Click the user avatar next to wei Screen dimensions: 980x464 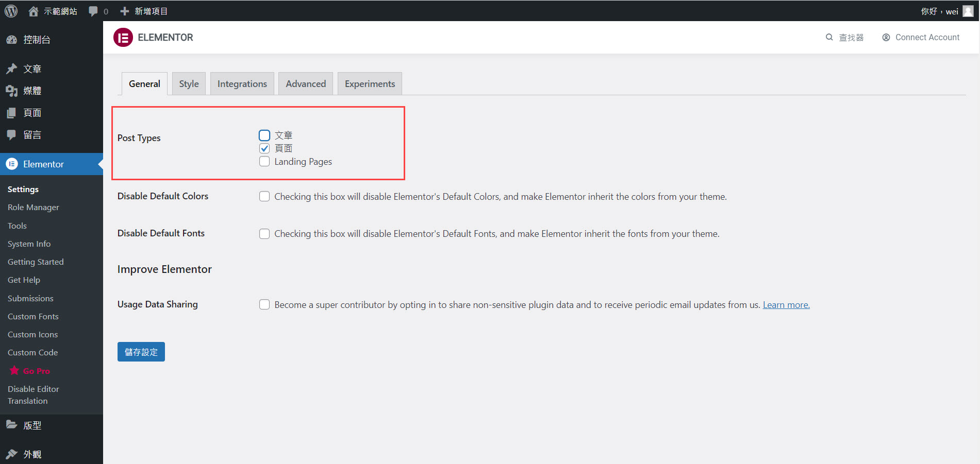point(968,11)
